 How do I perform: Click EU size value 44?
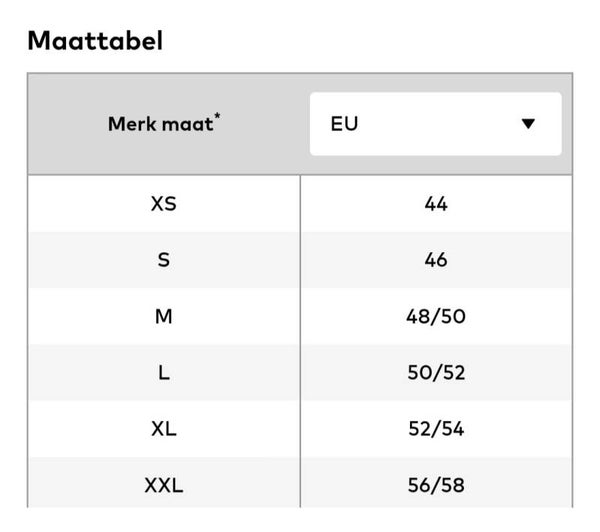coord(436,204)
